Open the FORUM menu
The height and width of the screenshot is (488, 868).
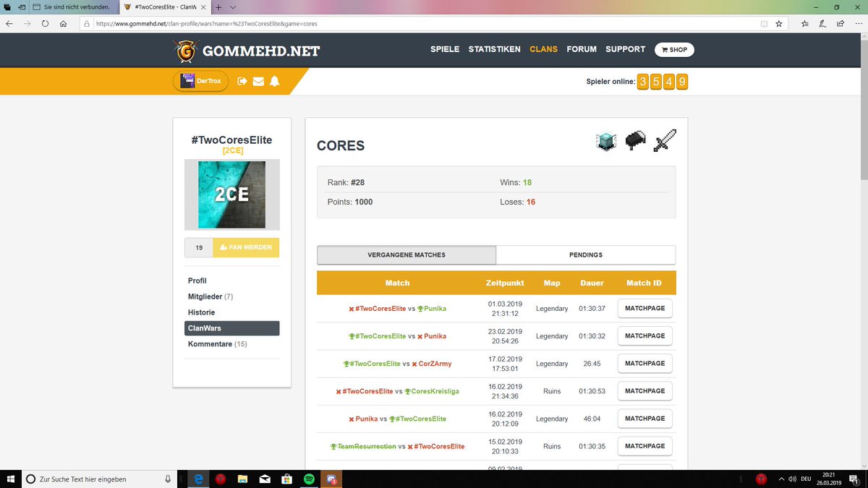point(582,49)
